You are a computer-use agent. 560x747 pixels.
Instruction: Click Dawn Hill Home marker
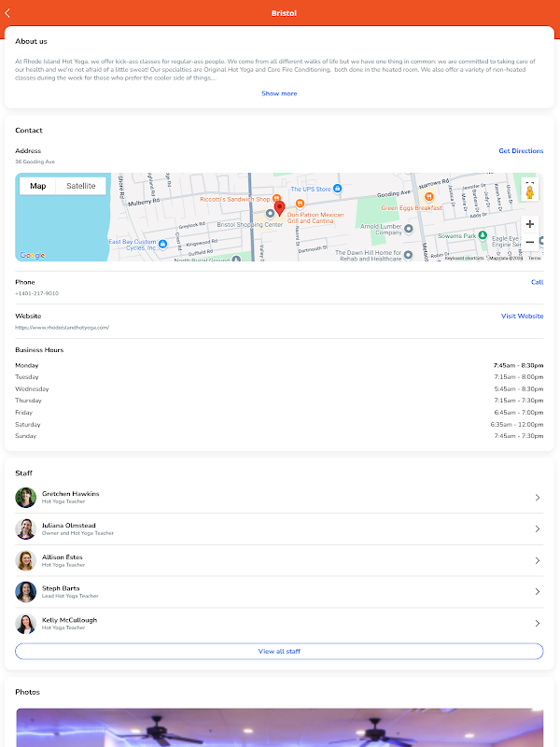coord(408,255)
